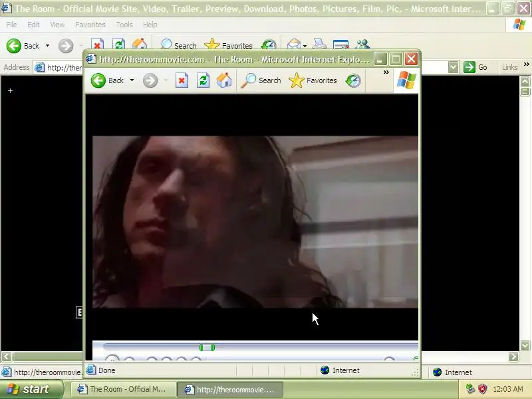The height and width of the screenshot is (399, 532).
Task: Click the taskbar clock showing 12:03 AM
Action: [508, 389]
